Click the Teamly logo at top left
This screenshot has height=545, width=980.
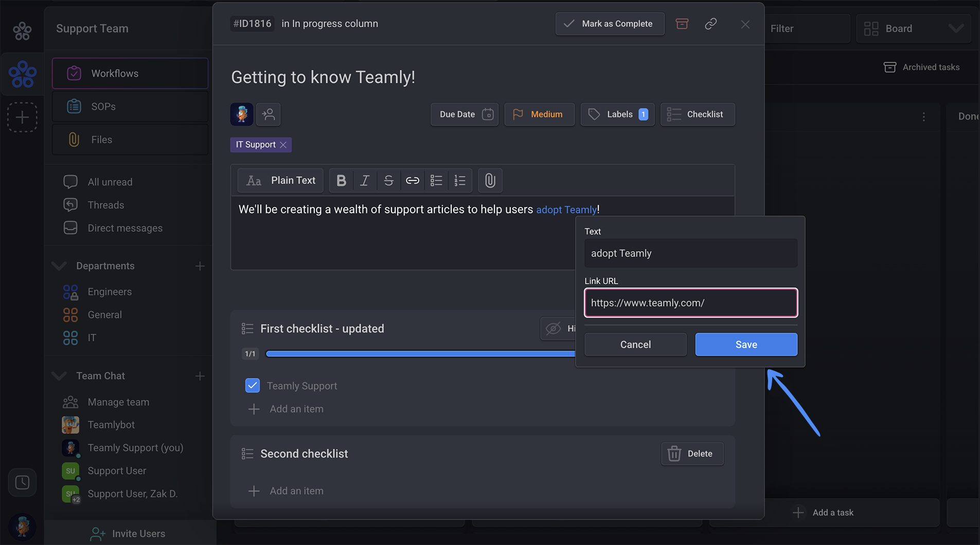[x=22, y=31]
